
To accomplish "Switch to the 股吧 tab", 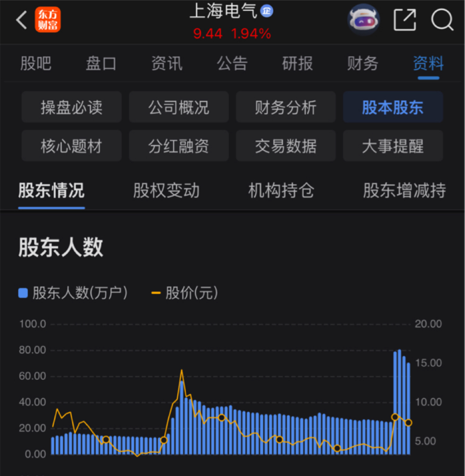I will [x=36, y=63].
